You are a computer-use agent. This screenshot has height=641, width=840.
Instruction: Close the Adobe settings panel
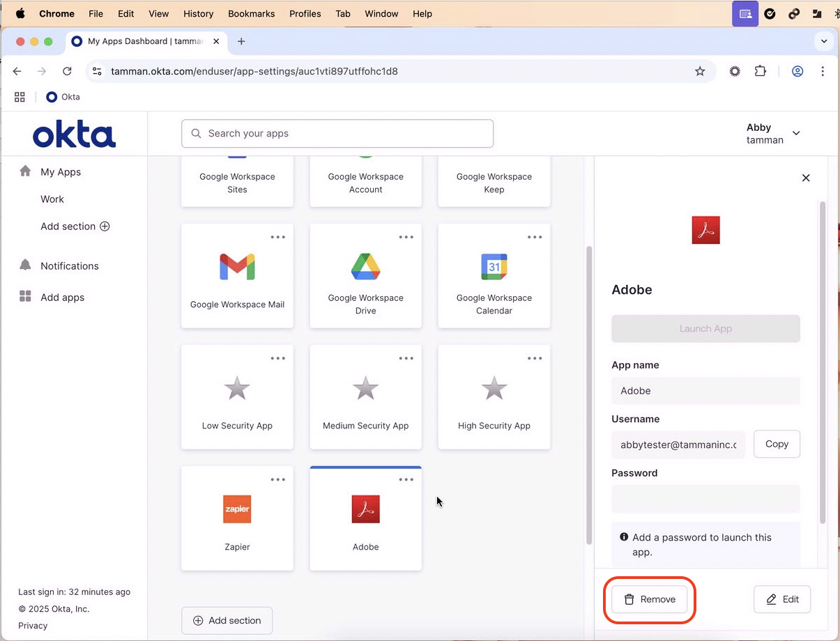click(x=806, y=178)
